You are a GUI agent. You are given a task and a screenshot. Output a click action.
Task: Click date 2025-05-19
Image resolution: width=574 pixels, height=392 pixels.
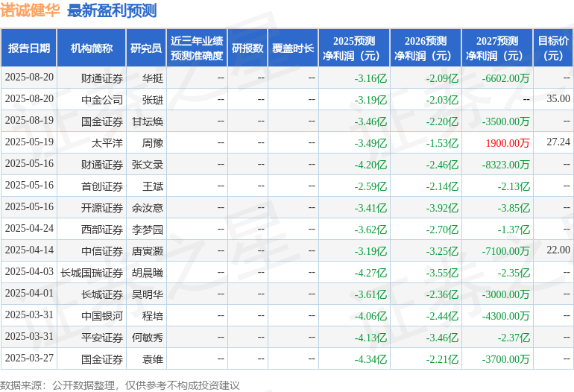click(29, 142)
